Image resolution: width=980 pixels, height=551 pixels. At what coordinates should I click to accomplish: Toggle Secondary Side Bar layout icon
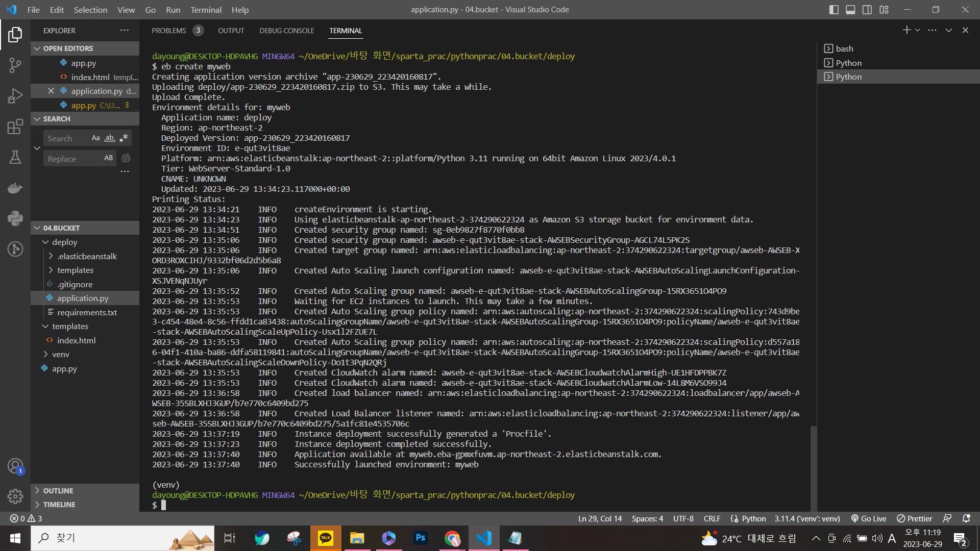point(867,10)
